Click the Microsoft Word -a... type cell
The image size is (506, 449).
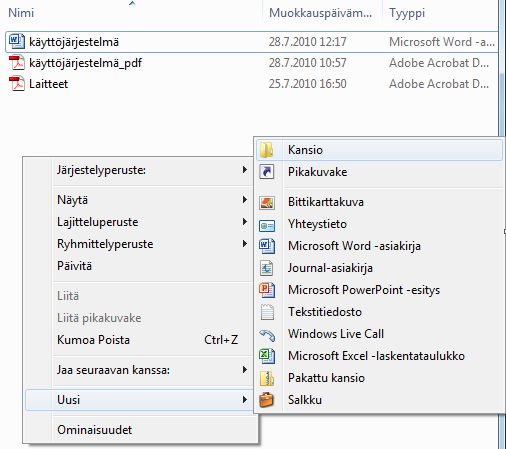[x=442, y=42]
